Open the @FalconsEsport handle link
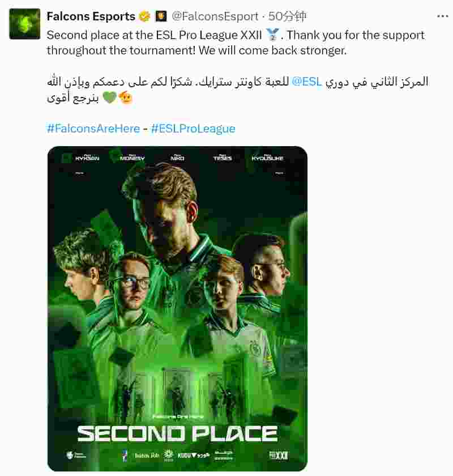The image size is (453, 476). [215, 16]
